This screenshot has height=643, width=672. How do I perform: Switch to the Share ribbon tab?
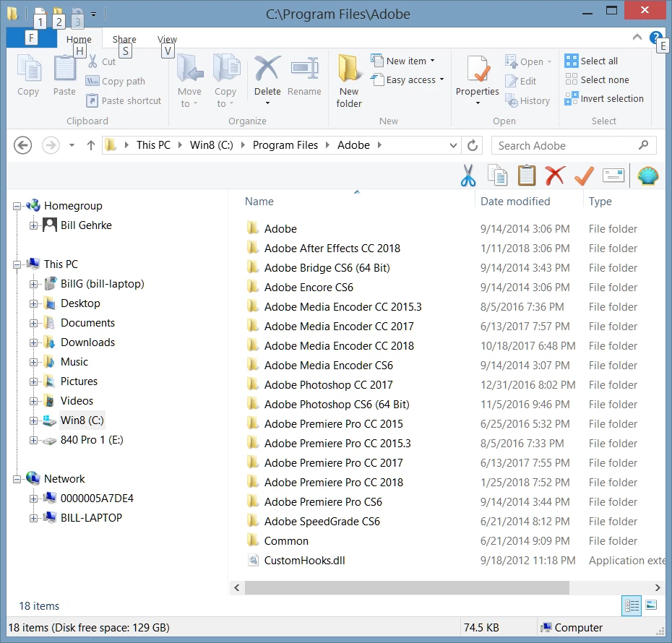pos(124,39)
